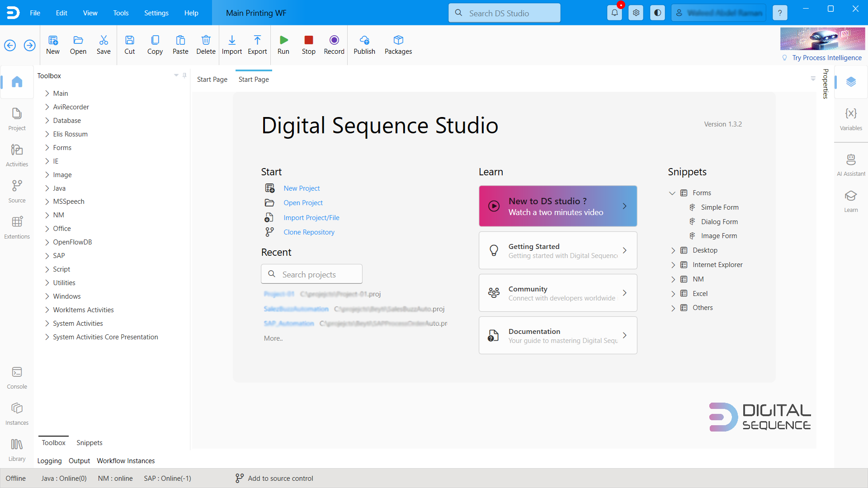Expand the Database toolbox category
Image resolution: width=868 pixels, height=488 pixels.
(47, 121)
